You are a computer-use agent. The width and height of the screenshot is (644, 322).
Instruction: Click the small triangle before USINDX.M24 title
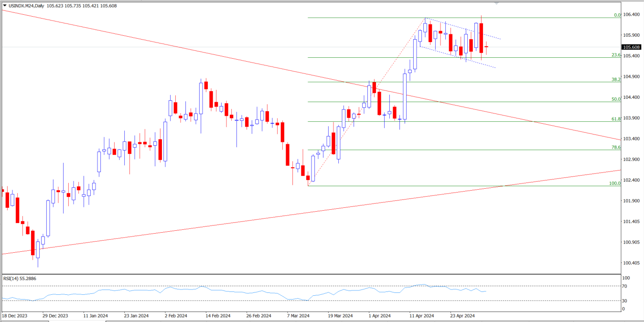coord(4,6)
